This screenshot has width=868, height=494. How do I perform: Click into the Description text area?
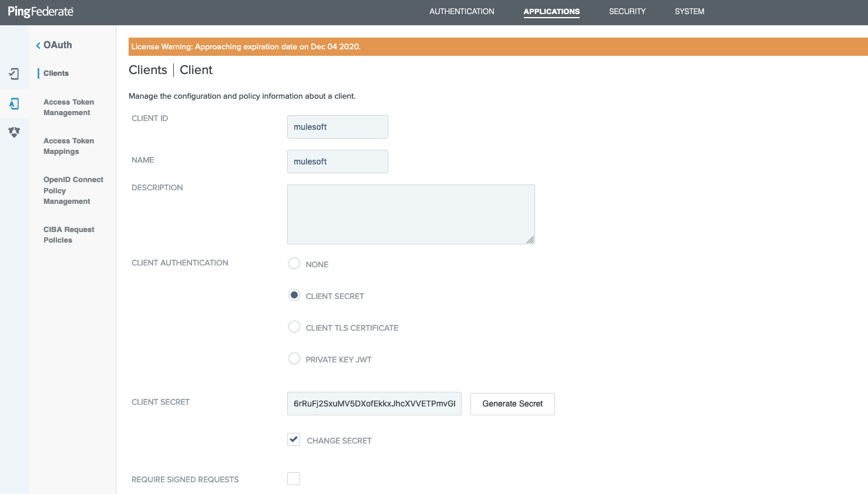[411, 214]
